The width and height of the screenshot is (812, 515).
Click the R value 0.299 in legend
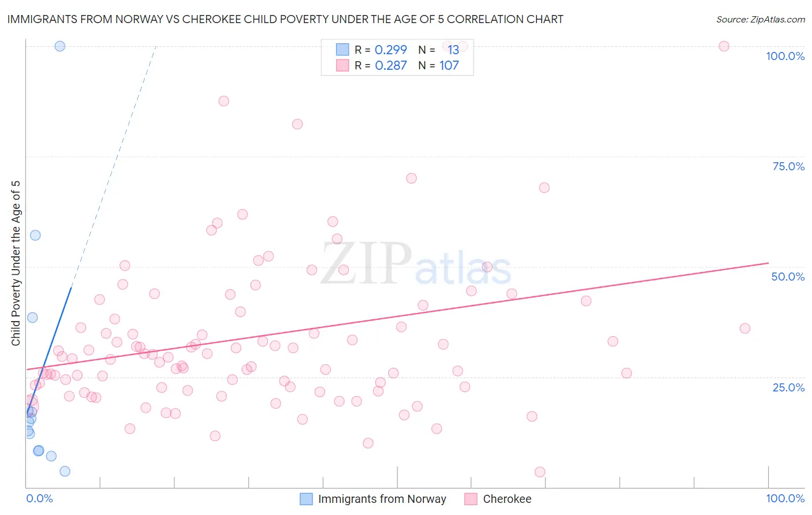pyautogui.click(x=390, y=50)
